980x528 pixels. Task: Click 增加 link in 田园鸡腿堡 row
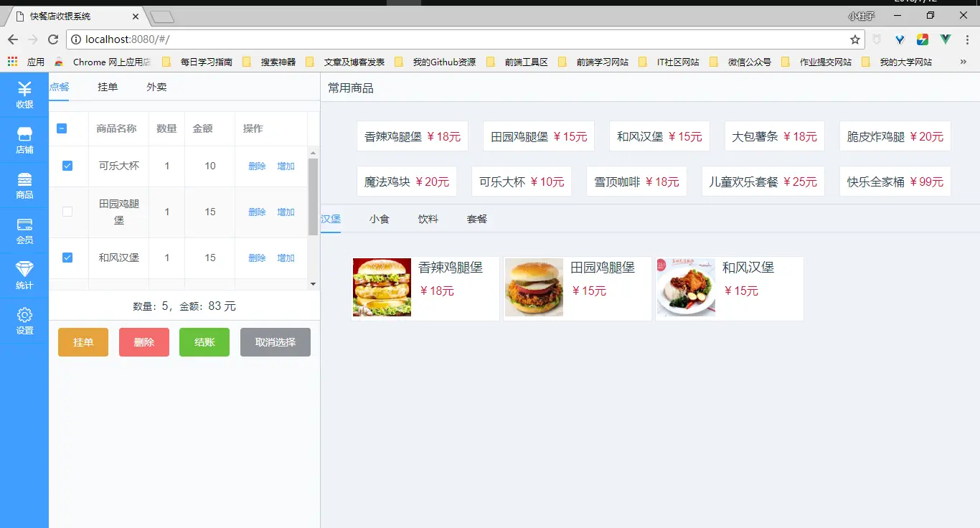pyautogui.click(x=286, y=212)
